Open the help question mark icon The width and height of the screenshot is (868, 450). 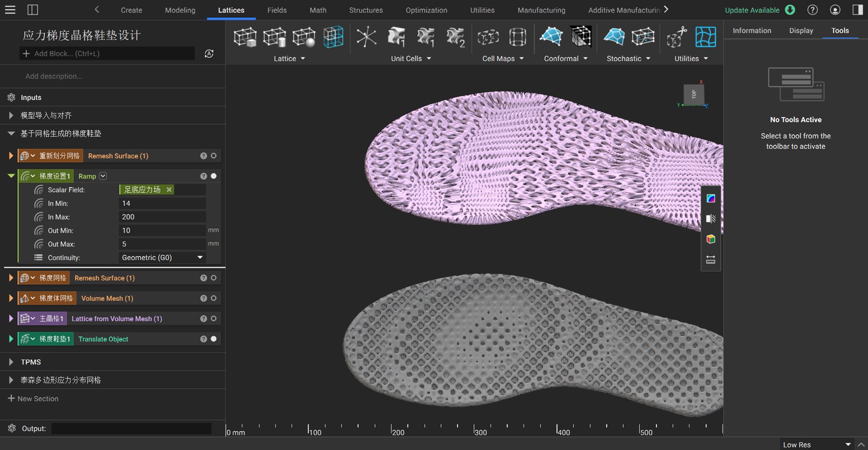(813, 10)
